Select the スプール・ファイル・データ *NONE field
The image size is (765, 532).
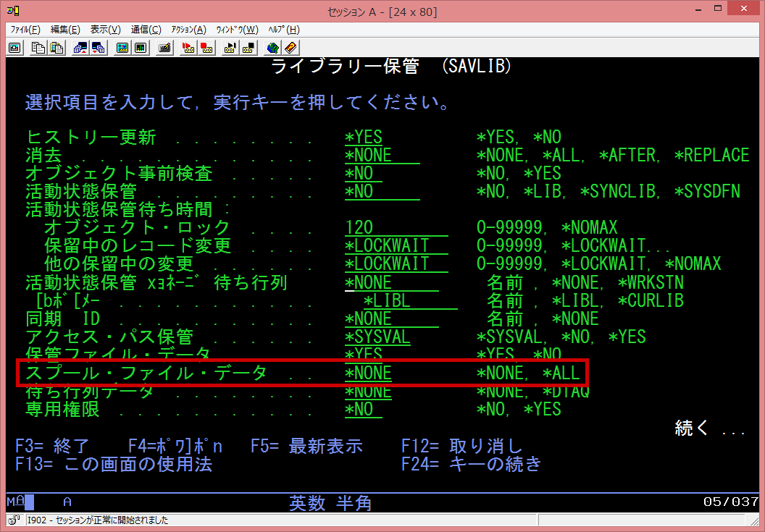click(x=368, y=373)
